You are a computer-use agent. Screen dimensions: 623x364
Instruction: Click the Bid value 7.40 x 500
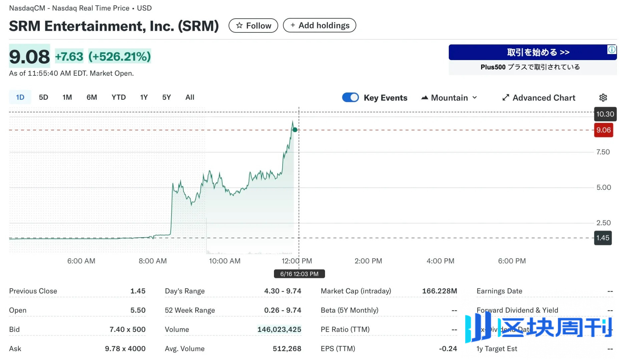coord(127,329)
